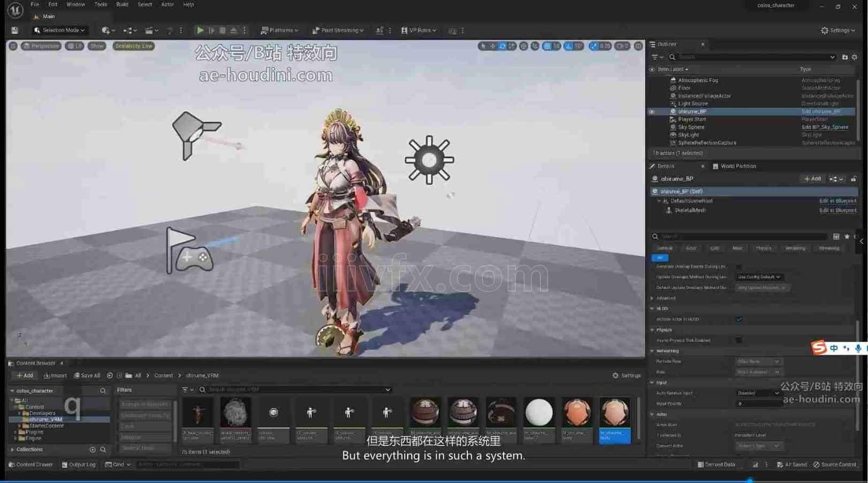The image size is (868, 483).
Task: Open the Help menu
Action: 188,4
